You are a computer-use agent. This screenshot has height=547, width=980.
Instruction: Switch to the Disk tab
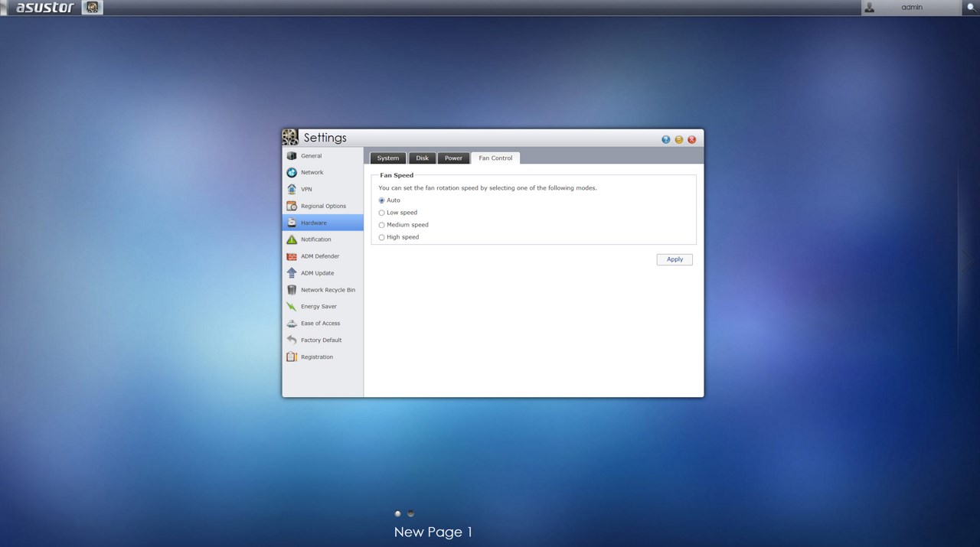[x=423, y=158]
